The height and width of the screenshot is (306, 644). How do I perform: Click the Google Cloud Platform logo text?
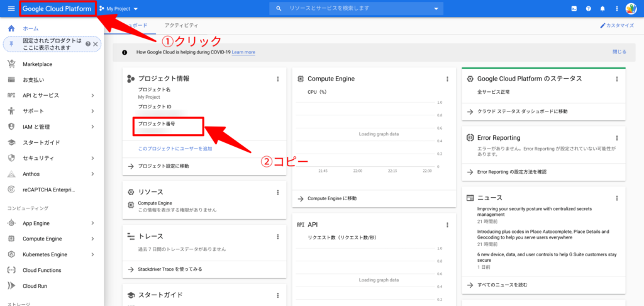click(57, 9)
